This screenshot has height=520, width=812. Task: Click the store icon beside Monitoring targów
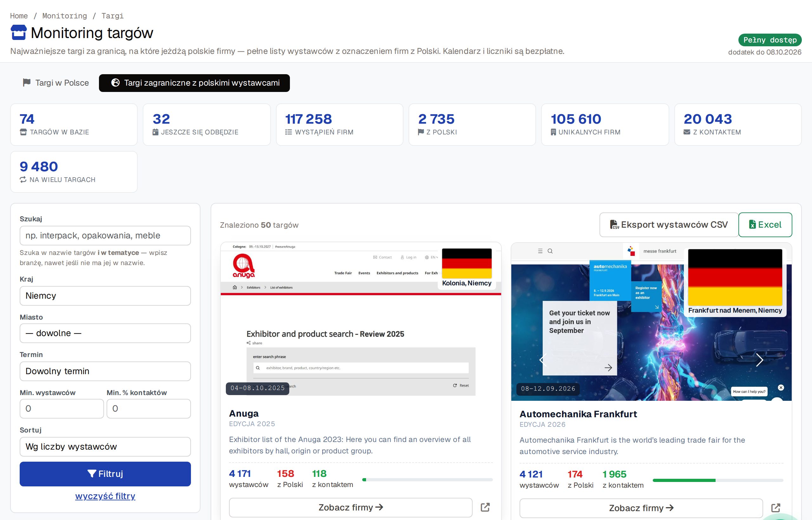pos(19,32)
